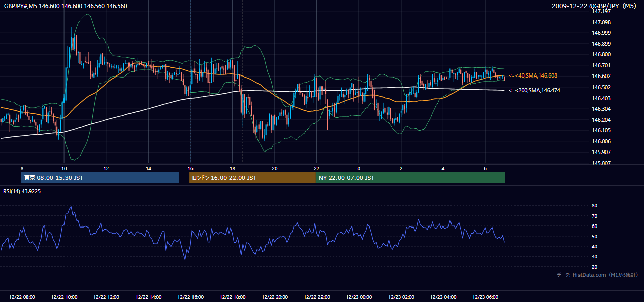
Task: Click the GBPJPY#,M5 symbol header text
Action: click(66, 6)
